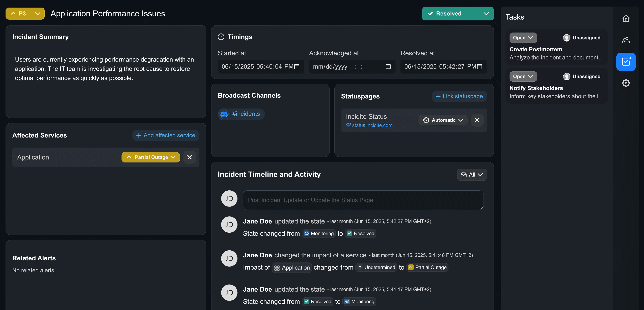The width and height of the screenshot is (644, 310).
Task: Open Partial Outage impact dropdown
Action: click(x=151, y=157)
